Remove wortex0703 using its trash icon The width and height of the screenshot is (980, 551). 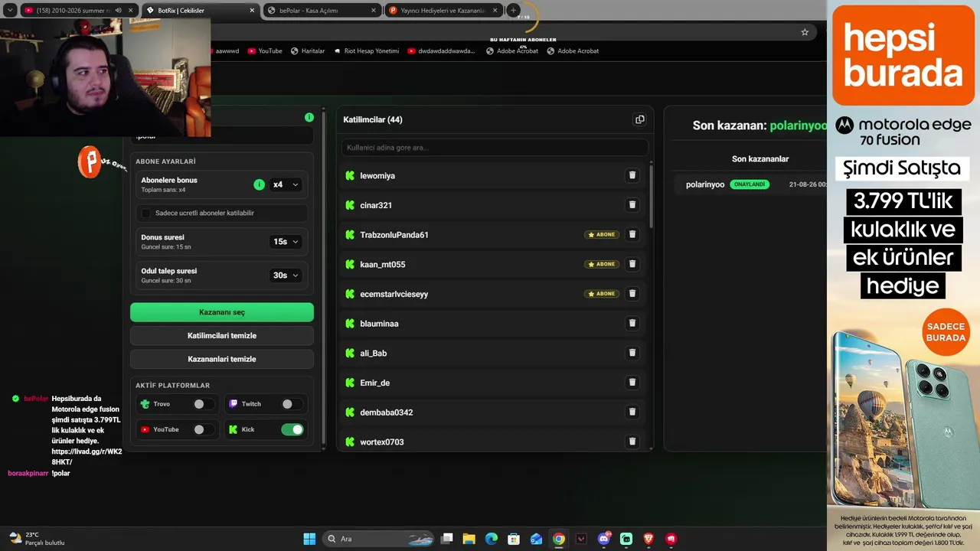632,442
